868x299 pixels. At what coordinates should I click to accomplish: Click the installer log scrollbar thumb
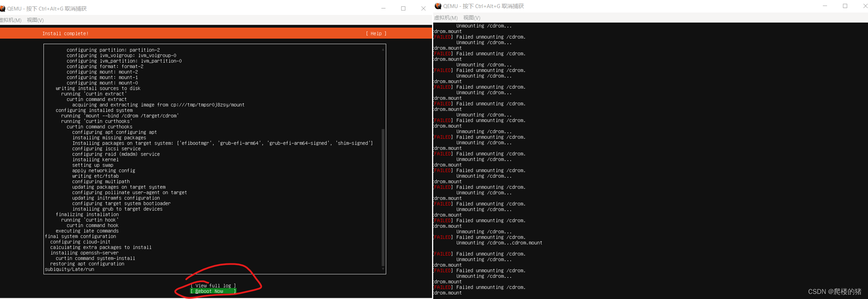coord(383,197)
